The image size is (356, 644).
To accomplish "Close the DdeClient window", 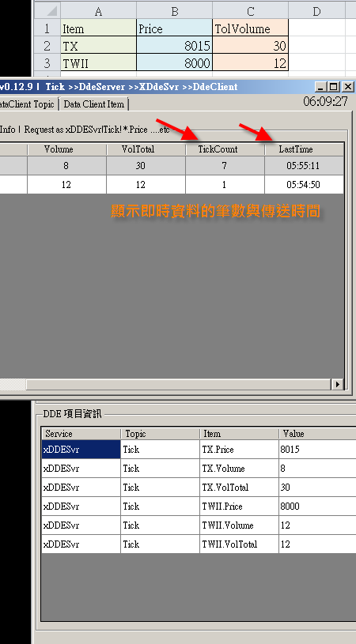I will [348, 87].
